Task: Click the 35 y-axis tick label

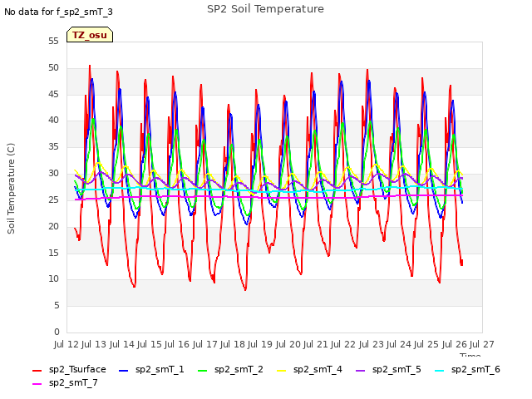Action: pos(53,147)
